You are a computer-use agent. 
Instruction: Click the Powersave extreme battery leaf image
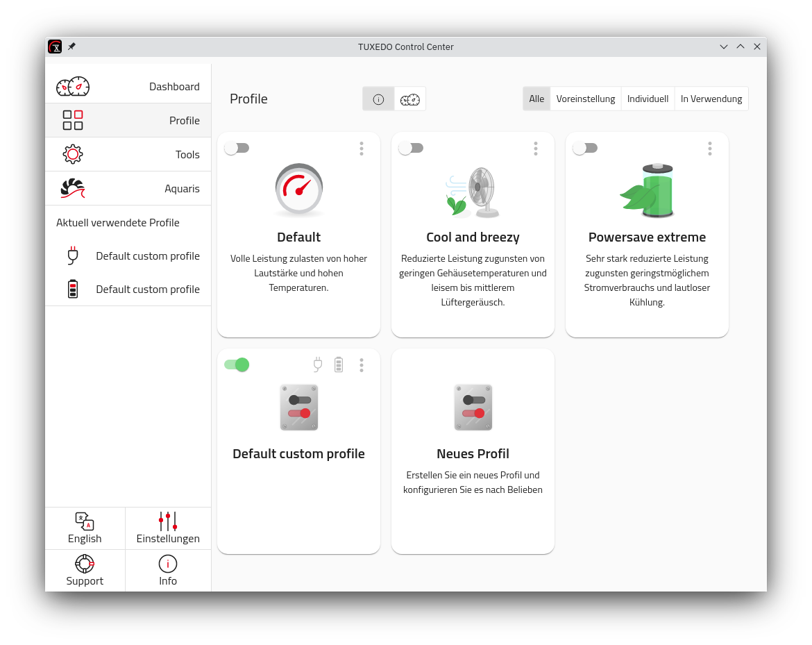tap(647, 190)
